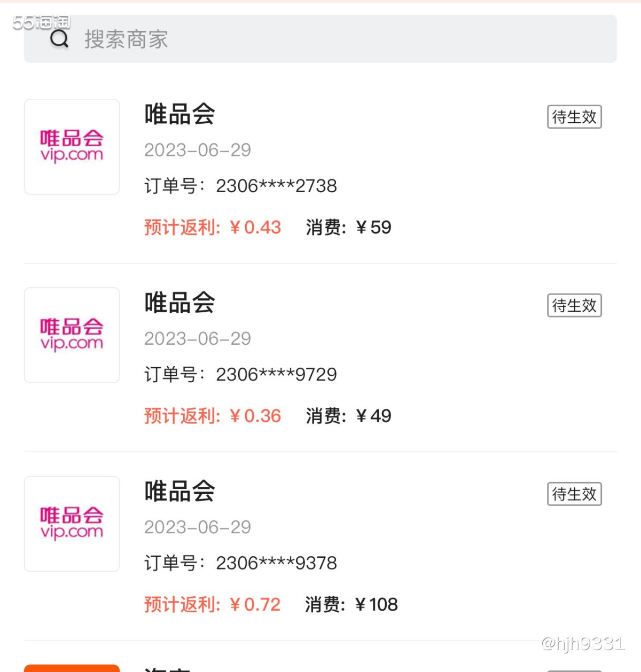Open the vip.com logo for order 2738

[x=72, y=146]
